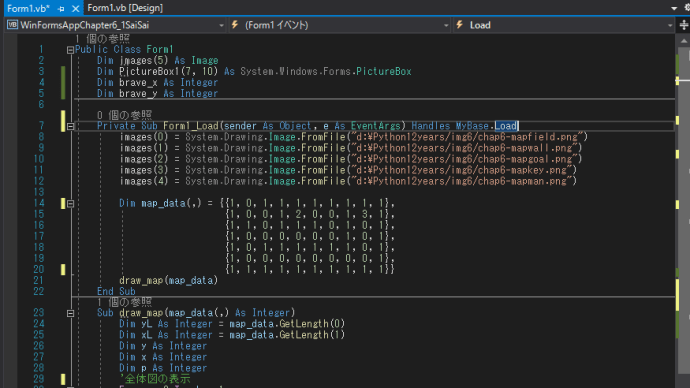Click 'Dim p As Integer' on line 28

click(163, 368)
